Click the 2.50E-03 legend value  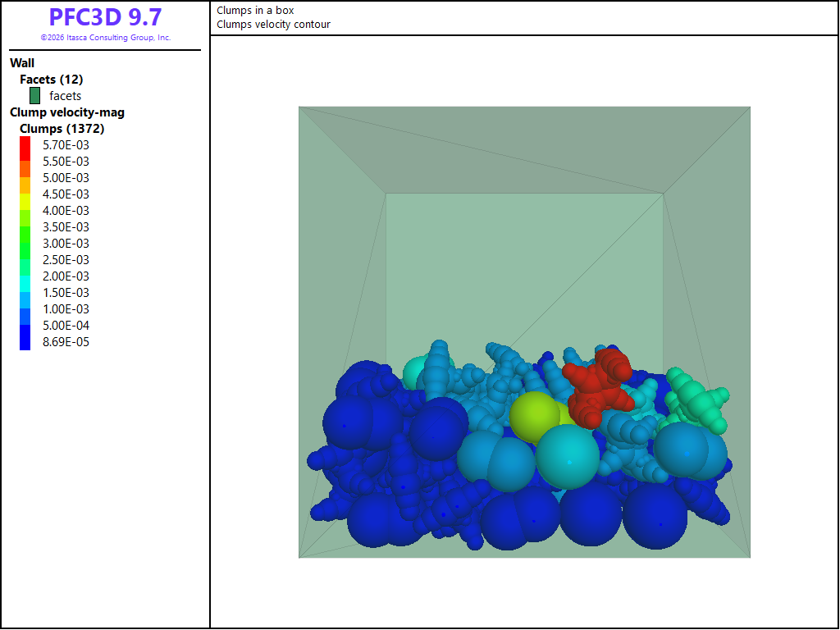click(66, 260)
